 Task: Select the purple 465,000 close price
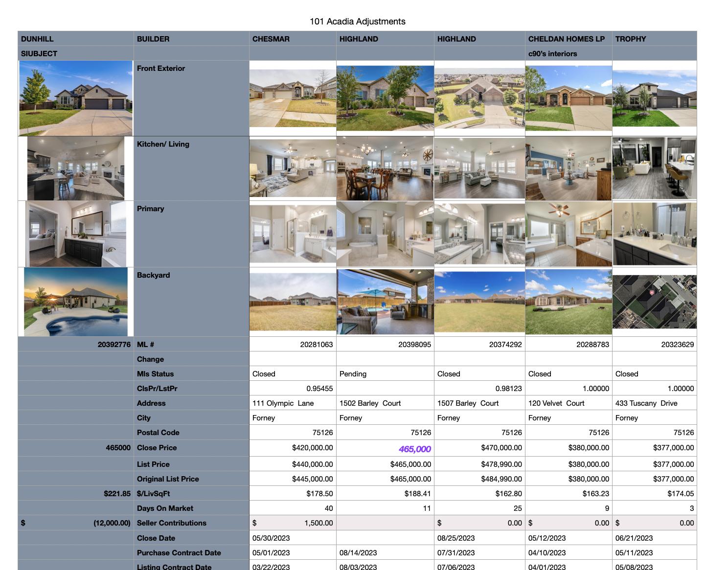(x=415, y=449)
